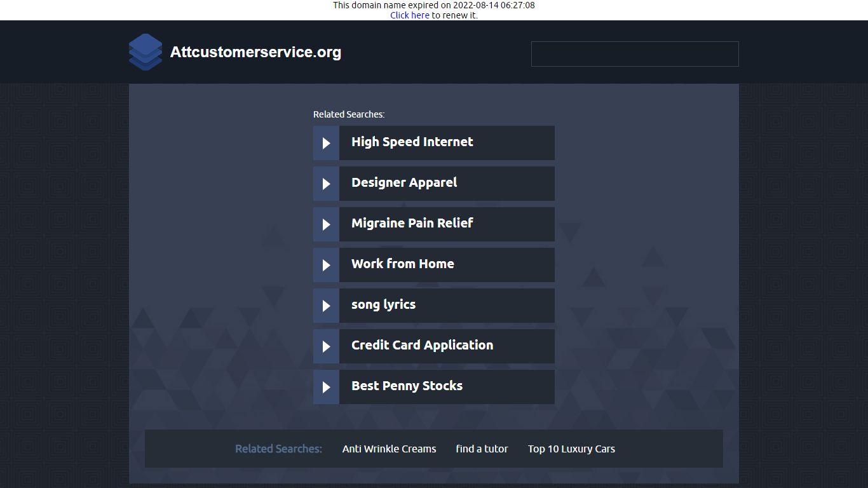Focus the search box in the header

(635, 54)
